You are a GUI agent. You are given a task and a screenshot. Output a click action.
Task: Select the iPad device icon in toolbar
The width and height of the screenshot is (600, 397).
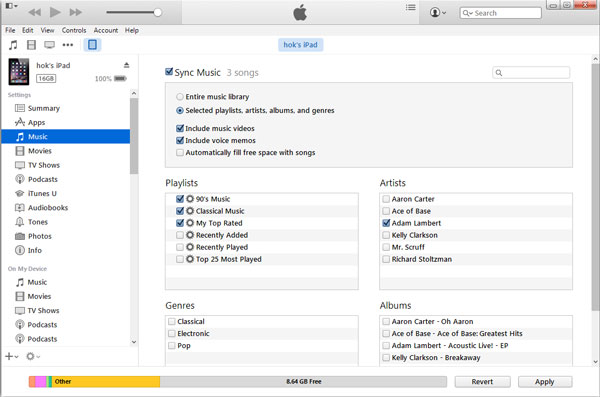coord(92,45)
